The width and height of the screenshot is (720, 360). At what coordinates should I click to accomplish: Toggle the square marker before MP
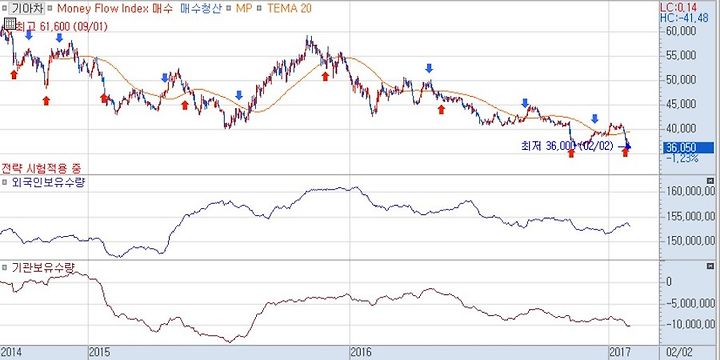pos(230,8)
